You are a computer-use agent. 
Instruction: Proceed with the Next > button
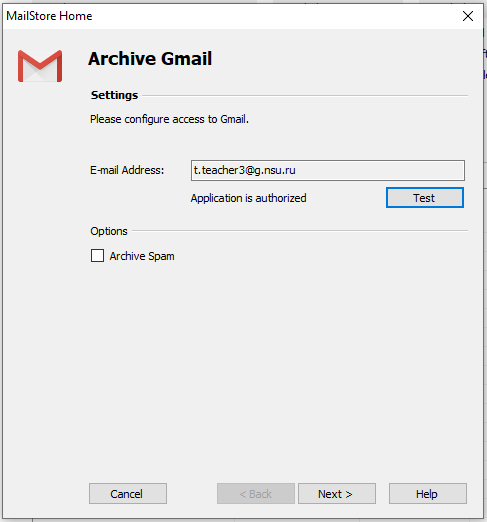click(x=337, y=494)
